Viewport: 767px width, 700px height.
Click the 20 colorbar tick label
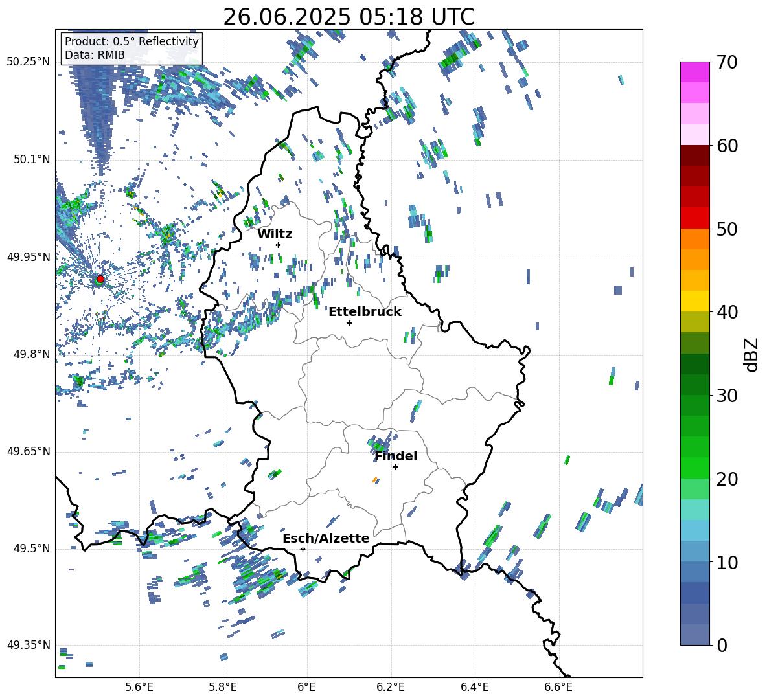click(x=727, y=479)
